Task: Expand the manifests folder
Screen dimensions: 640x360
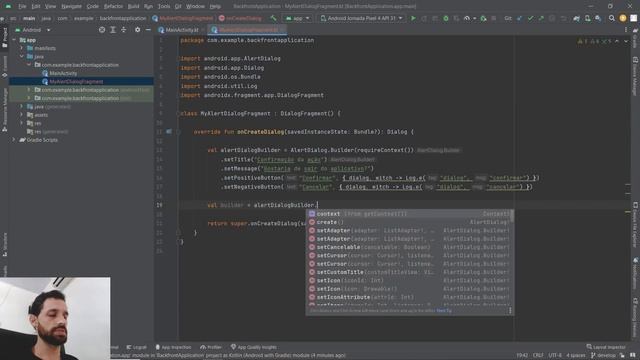Action: point(22,48)
